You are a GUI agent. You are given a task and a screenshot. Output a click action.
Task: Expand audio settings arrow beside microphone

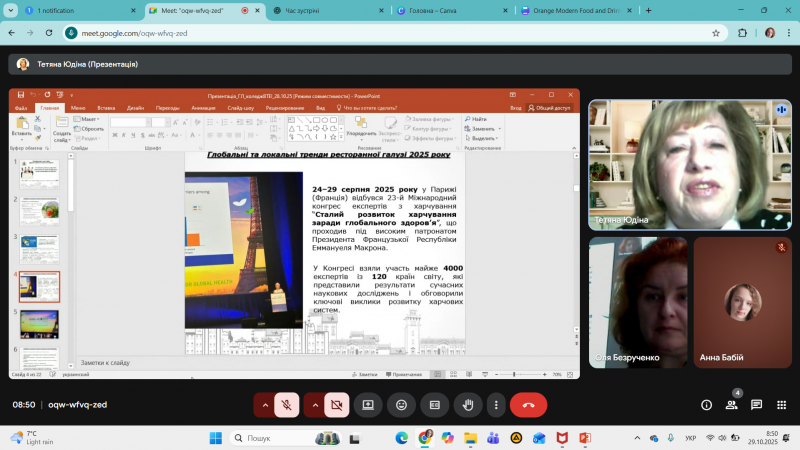point(263,404)
